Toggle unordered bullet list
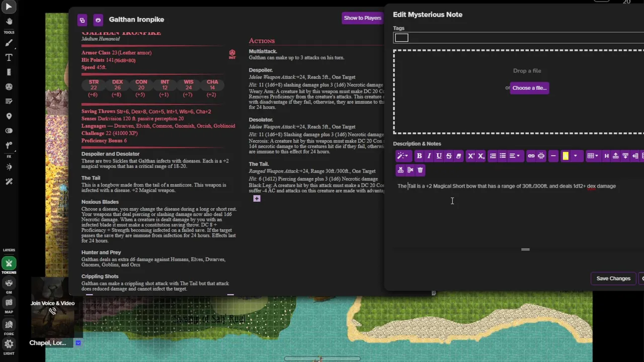644x362 pixels. [x=503, y=156]
